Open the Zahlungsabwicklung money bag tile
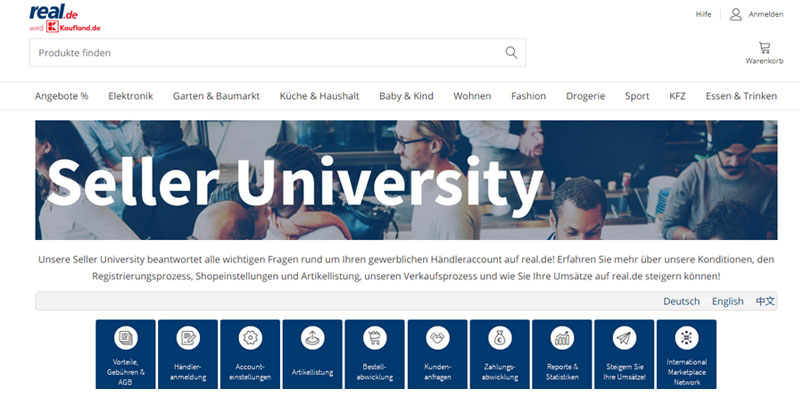 coord(499,354)
